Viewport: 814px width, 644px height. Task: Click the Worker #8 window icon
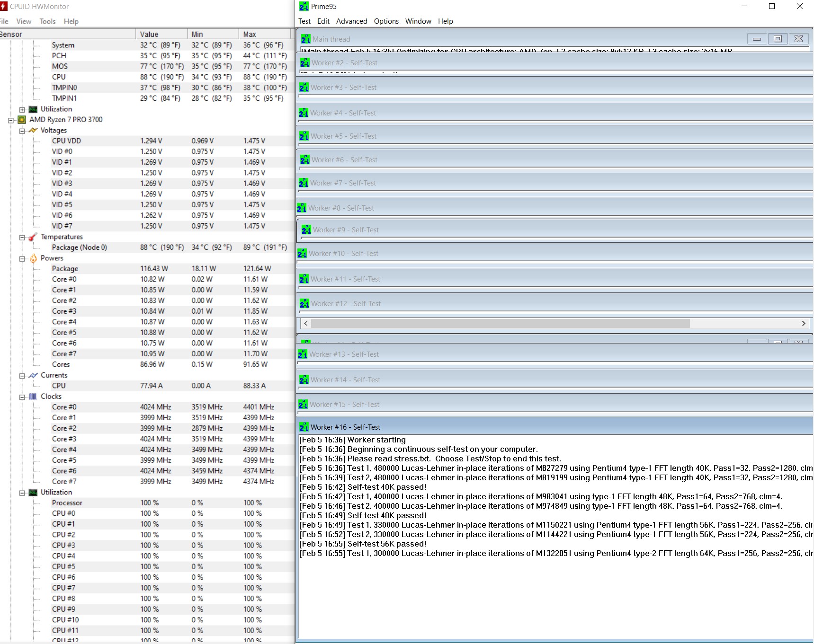(302, 208)
